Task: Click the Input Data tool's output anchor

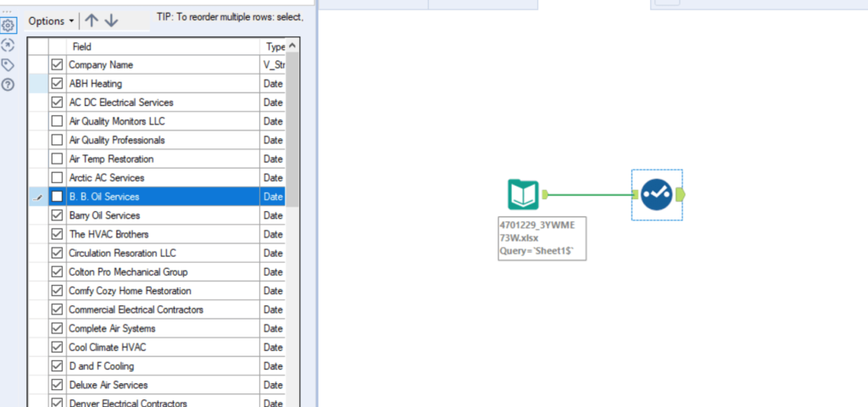Action: tap(546, 195)
